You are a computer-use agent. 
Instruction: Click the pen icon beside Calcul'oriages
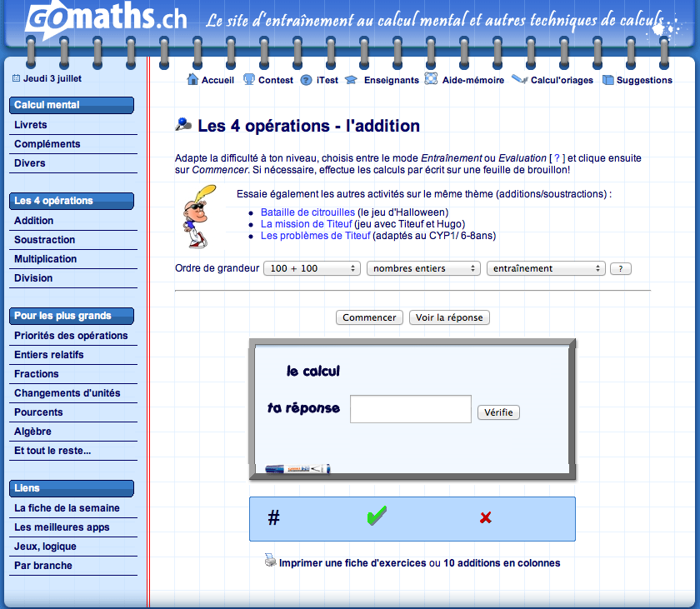[519, 80]
